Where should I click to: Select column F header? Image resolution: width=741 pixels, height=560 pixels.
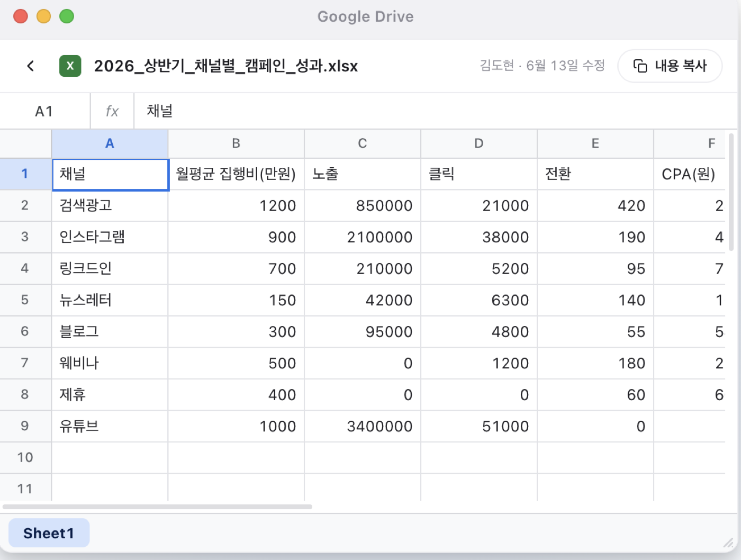(690, 143)
